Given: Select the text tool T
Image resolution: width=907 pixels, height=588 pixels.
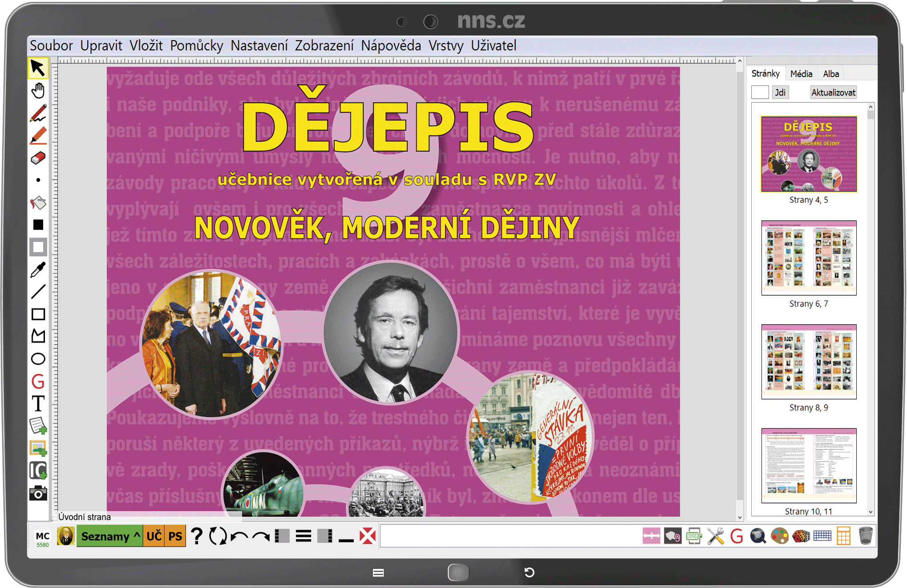Looking at the screenshot, I should (x=38, y=404).
